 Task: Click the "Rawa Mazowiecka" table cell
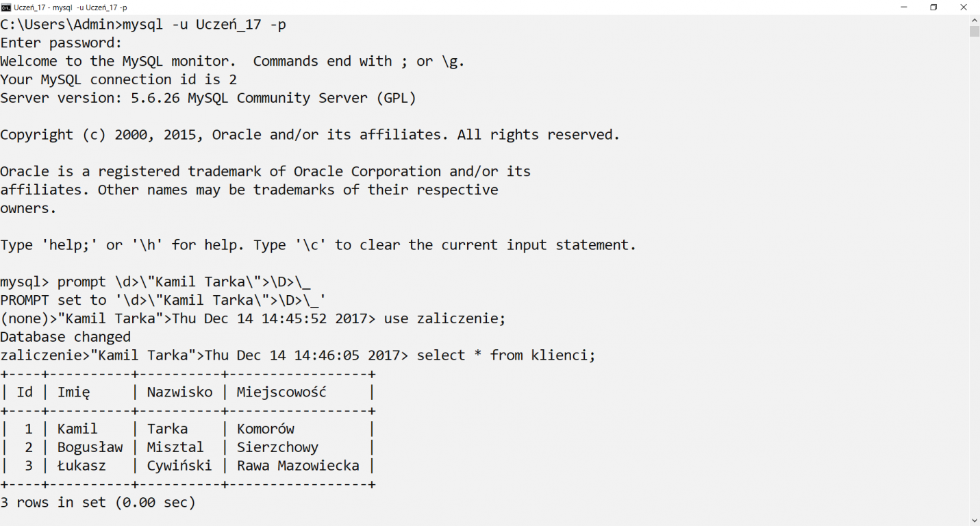coord(298,466)
